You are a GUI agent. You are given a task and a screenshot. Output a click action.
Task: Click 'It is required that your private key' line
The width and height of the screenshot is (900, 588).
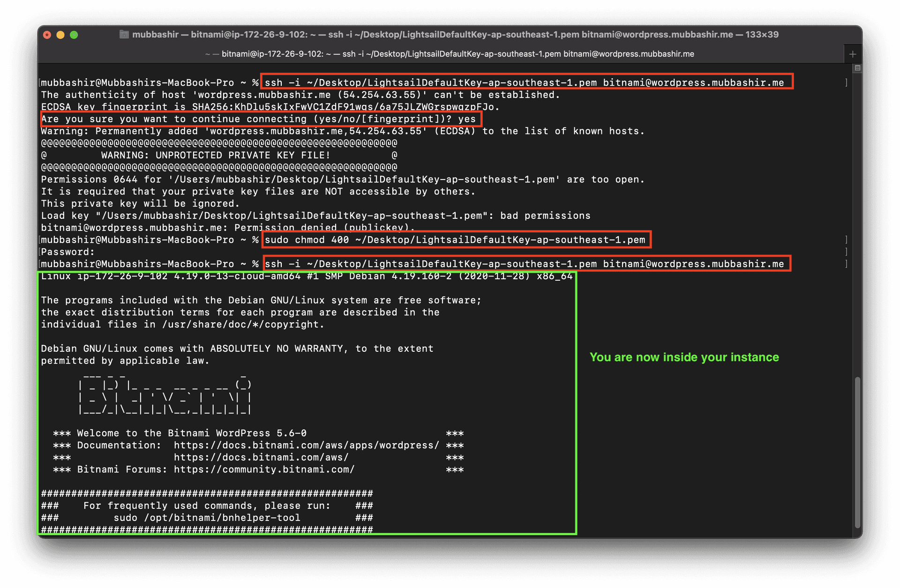[x=258, y=192]
